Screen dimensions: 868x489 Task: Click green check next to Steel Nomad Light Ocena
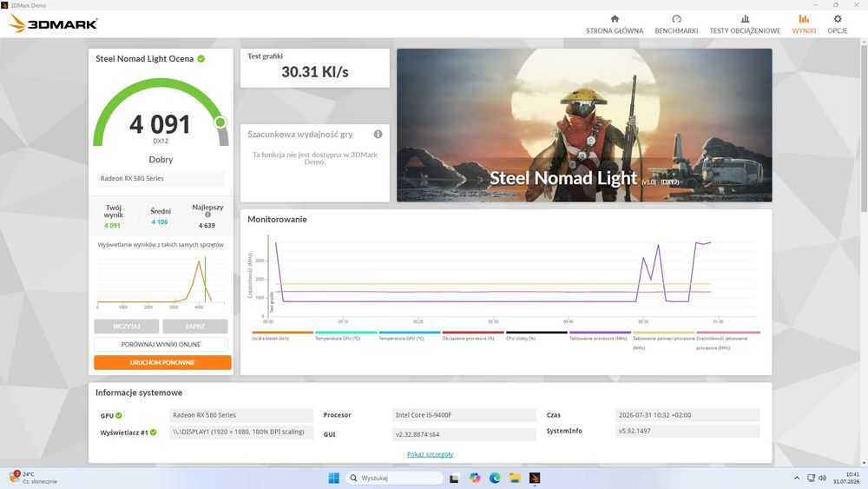pyautogui.click(x=201, y=59)
